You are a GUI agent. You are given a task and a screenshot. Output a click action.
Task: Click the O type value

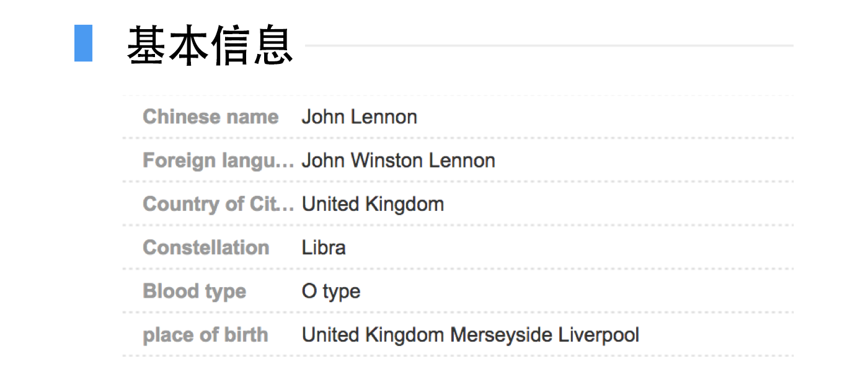[331, 291]
